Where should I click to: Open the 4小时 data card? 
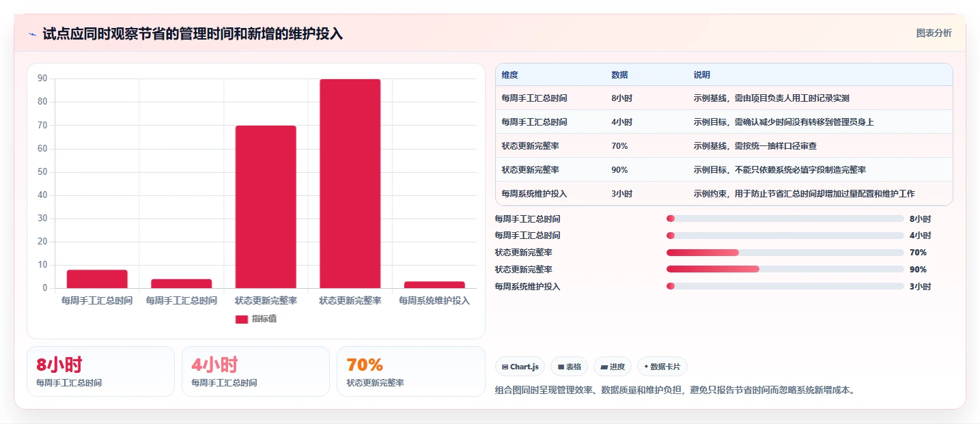tap(255, 371)
